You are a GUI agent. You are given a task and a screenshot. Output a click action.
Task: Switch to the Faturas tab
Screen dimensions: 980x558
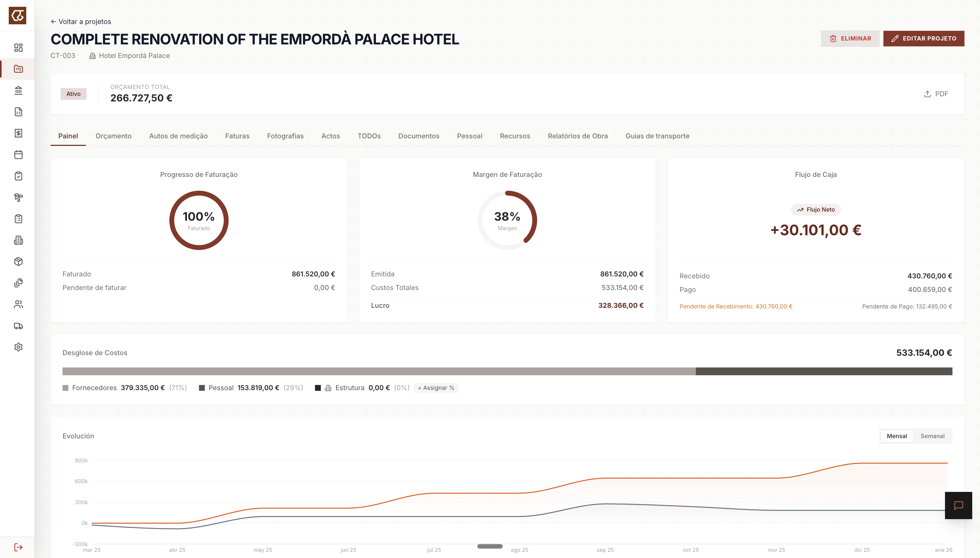click(237, 136)
